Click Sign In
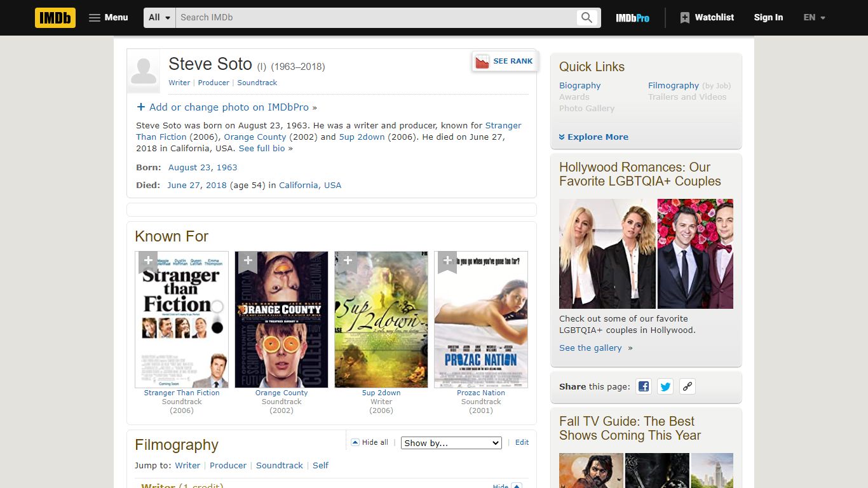 pyautogui.click(x=768, y=18)
